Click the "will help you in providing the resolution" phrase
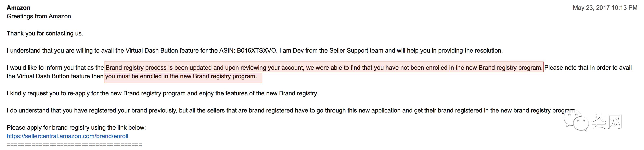This screenshot has width=644, height=150. (x=444, y=50)
